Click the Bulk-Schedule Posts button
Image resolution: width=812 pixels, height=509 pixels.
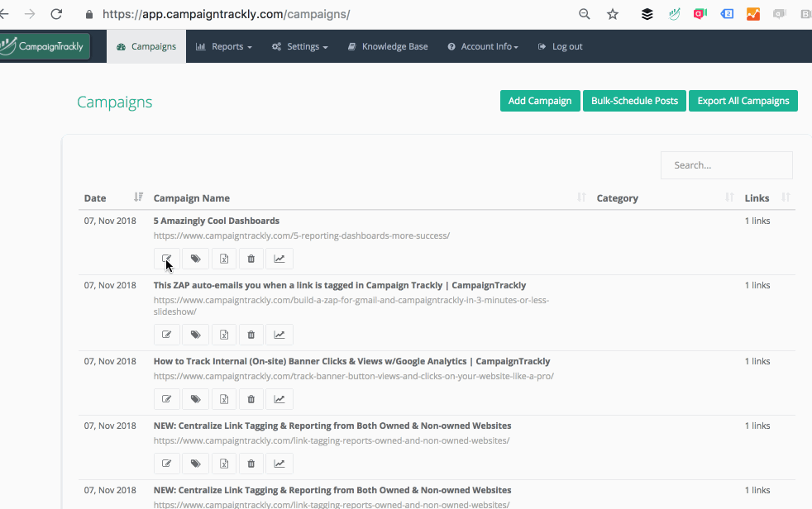pos(634,101)
